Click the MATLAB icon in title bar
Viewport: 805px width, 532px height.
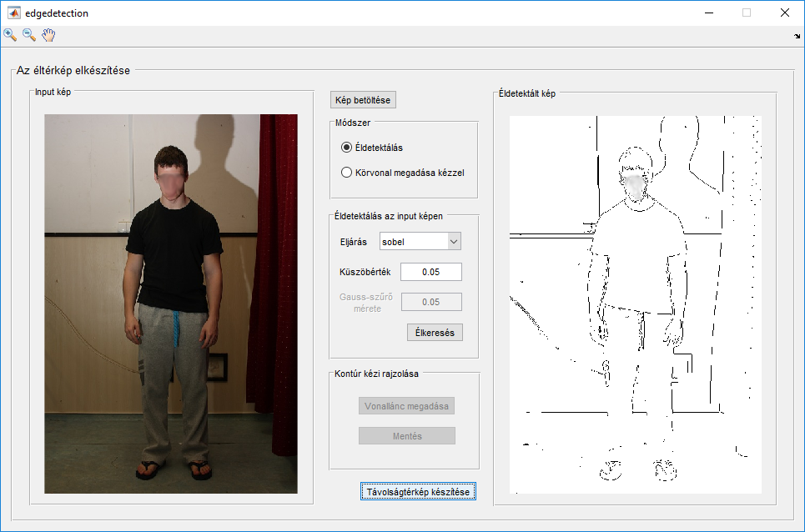pos(14,13)
